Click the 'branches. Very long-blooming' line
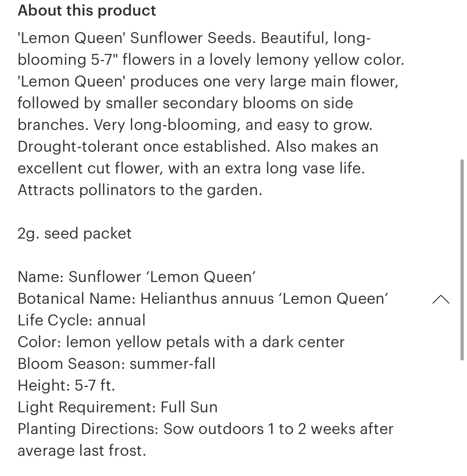The height and width of the screenshot is (476, 467). tap(195, 125)
